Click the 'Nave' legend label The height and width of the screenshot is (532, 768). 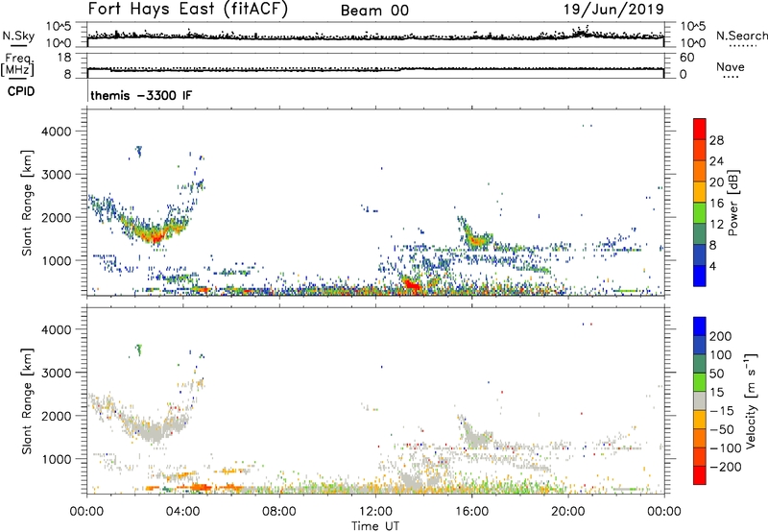pyautogui.click(x=731, y=67)
